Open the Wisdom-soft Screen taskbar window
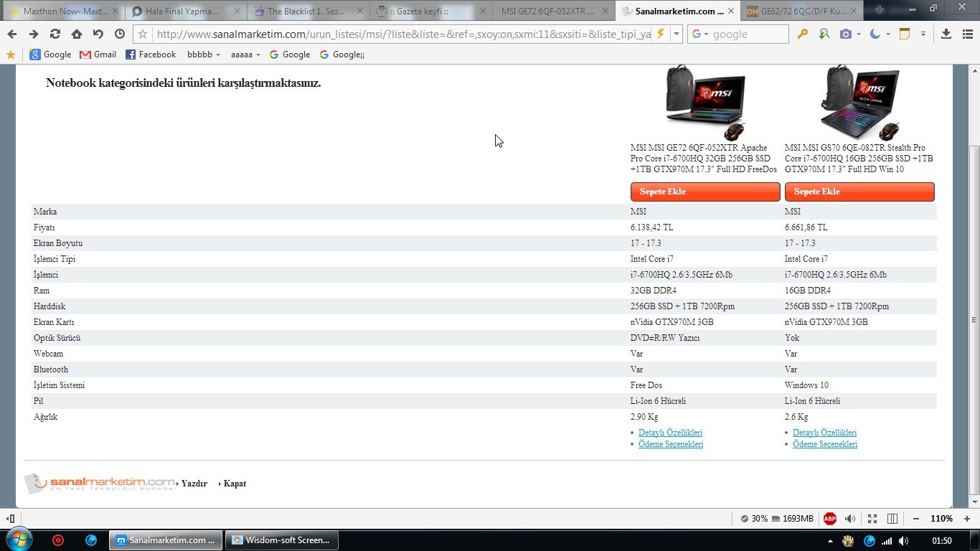 281,540
